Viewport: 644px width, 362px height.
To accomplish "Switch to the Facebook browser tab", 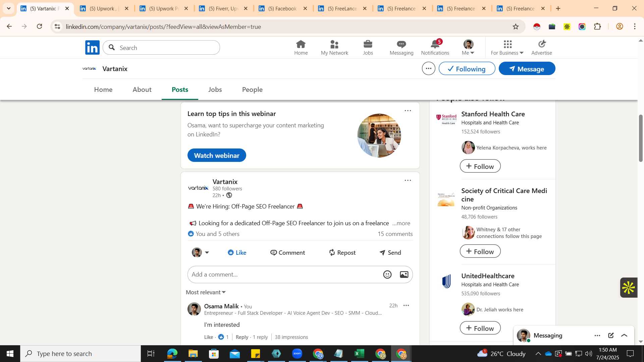I will point(283,8).
